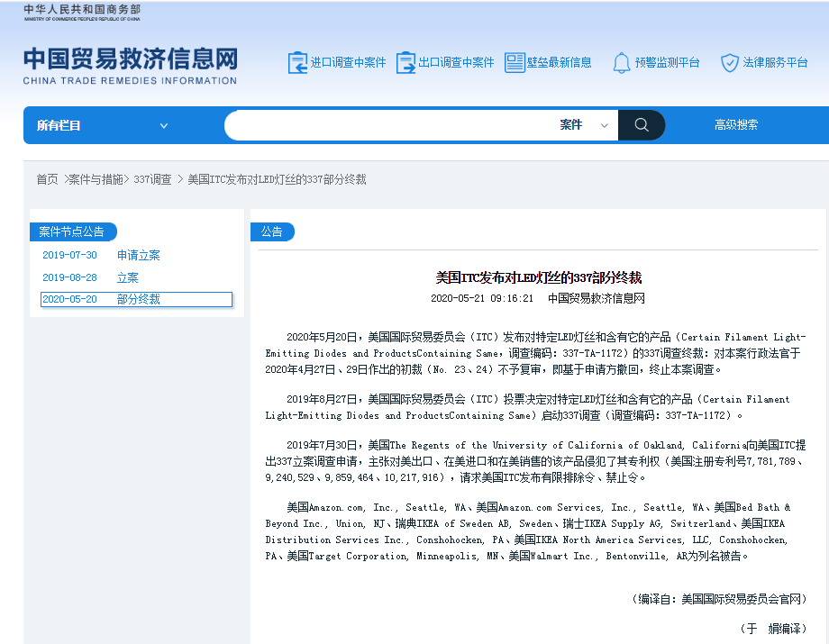Click the import investigation cases icon
The image size is (829, 644).
[x=297, y=63]
